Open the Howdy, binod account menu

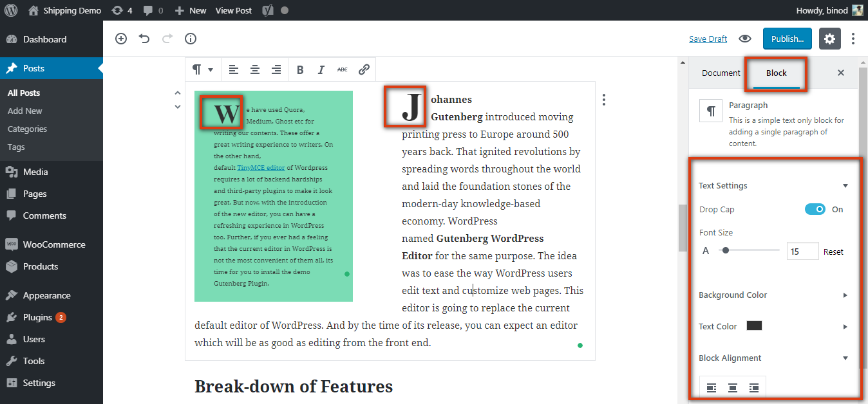click(829, 10)
